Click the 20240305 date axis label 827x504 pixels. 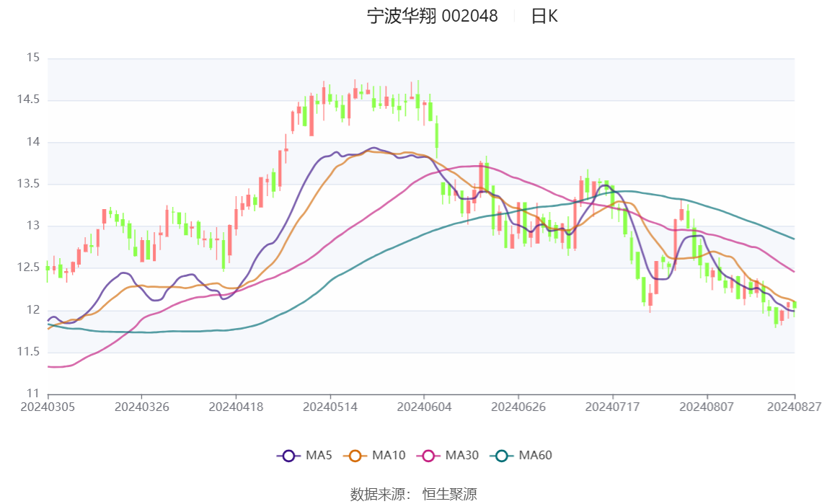(48, 407)
